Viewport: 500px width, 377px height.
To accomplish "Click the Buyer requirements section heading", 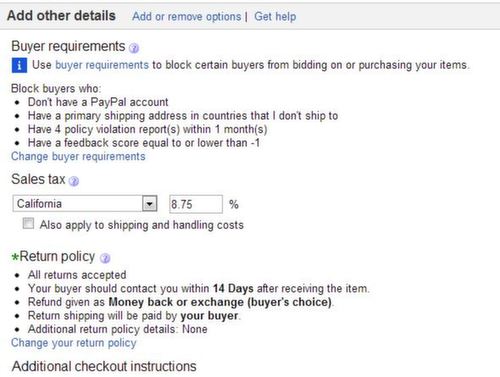I will pyautogui.click(x=68, y=46).
